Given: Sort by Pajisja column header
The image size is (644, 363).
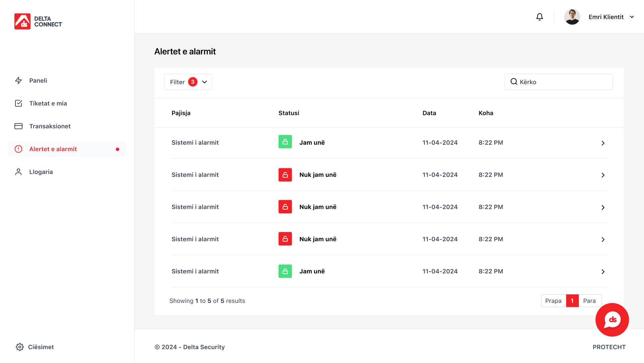Looking at the screenshot, I should point(181,113).
